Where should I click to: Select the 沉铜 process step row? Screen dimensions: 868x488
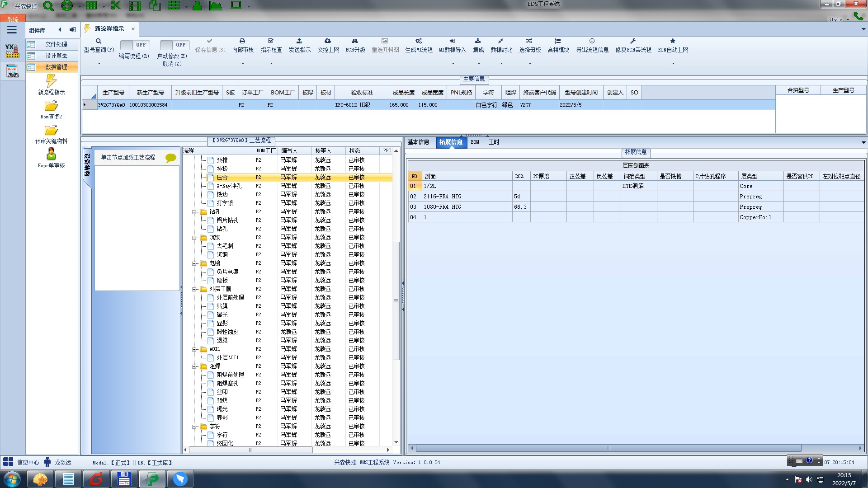[x=222, y=255]
